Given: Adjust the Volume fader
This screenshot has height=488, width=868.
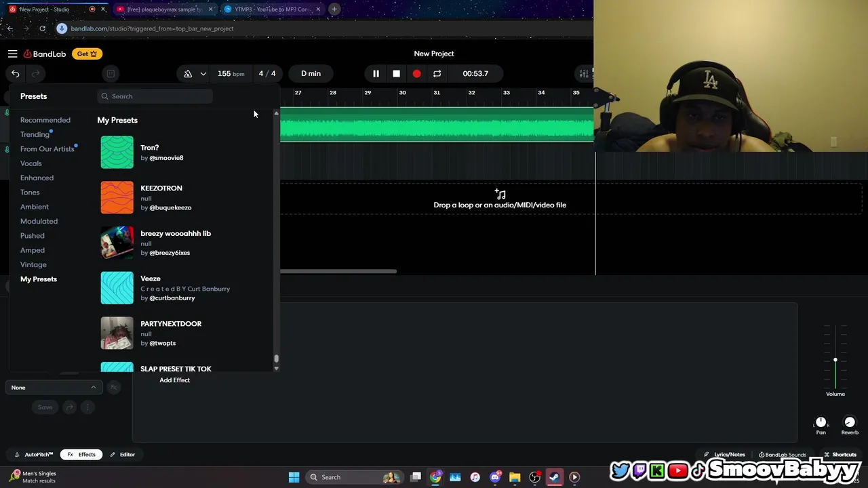Looking at the screenshot, I should point(835,360).
